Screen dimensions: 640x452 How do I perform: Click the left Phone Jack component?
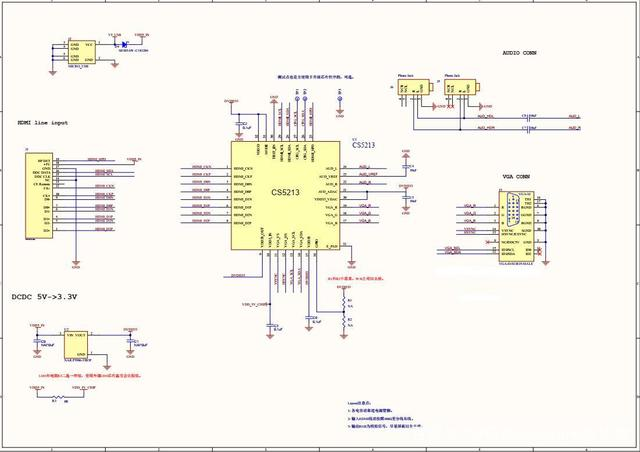click(x=415, y=87)
